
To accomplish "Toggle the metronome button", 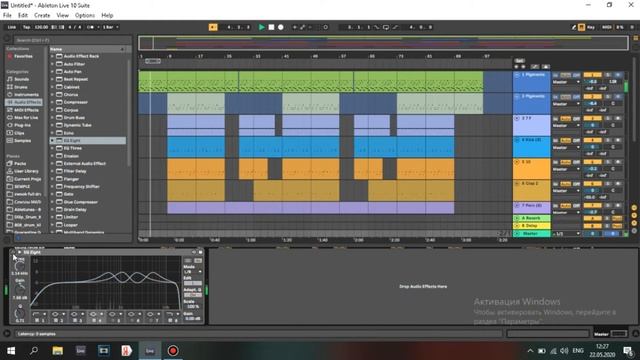I will click(x=91, y=27).
